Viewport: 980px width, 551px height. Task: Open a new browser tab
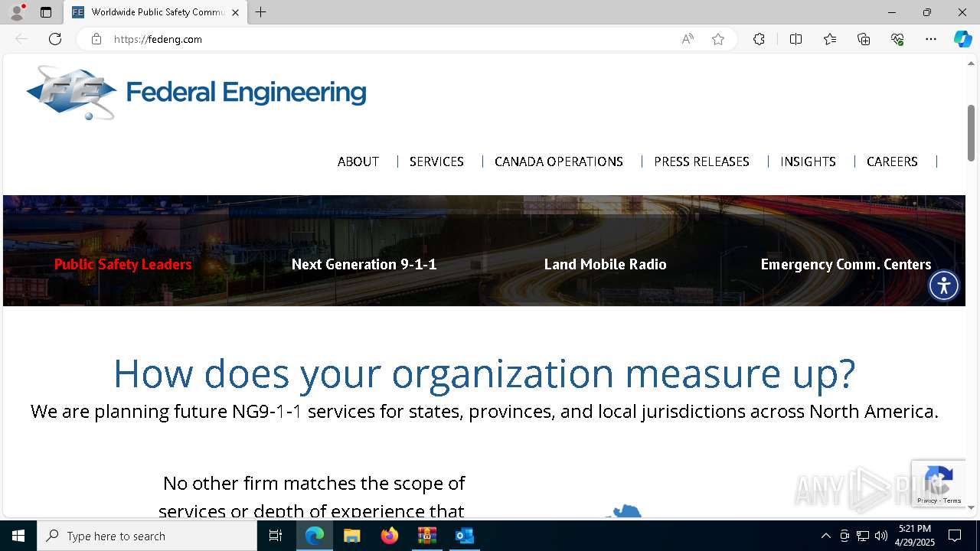(261, 12)
